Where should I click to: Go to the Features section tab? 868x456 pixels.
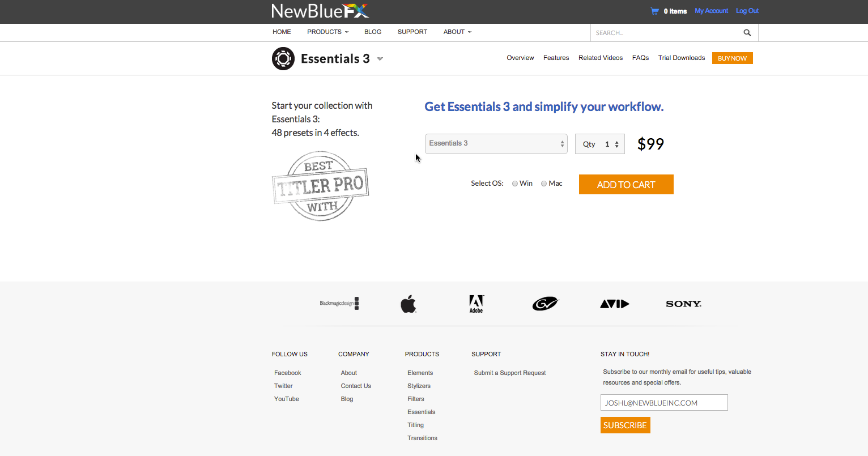click(556, 58)
